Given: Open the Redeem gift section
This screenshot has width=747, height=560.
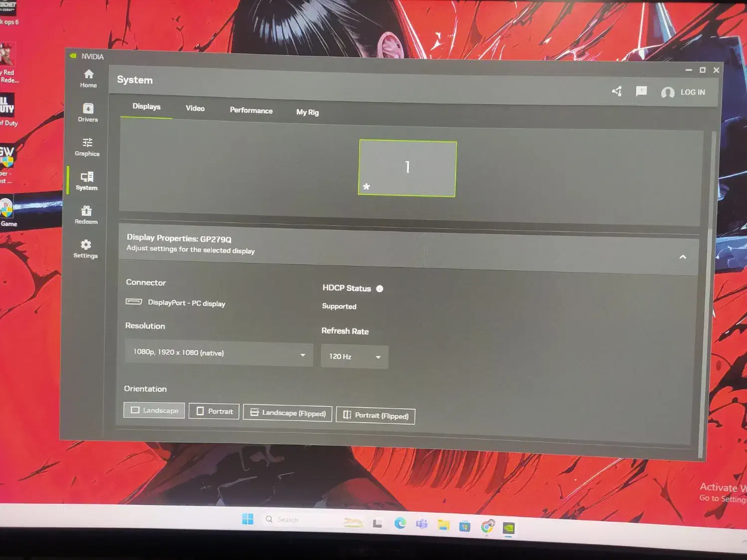Looking at the screenshot, I should [86, 215].
